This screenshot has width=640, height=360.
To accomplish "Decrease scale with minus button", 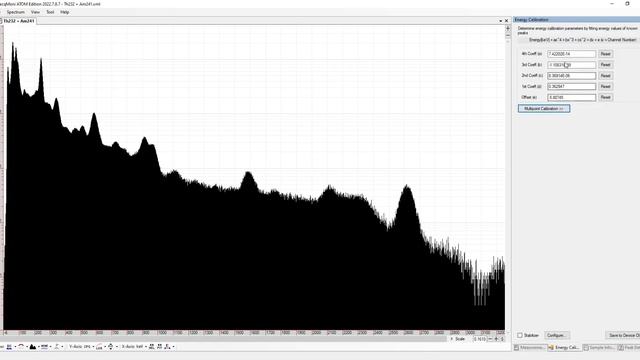I will (x=490, y=339).
